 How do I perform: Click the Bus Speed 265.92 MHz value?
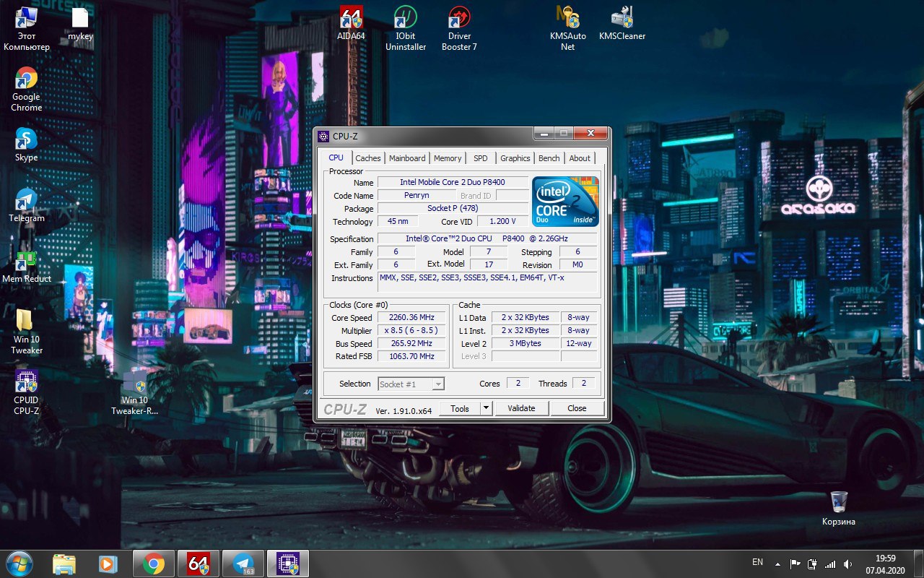[x=411, y=343]
